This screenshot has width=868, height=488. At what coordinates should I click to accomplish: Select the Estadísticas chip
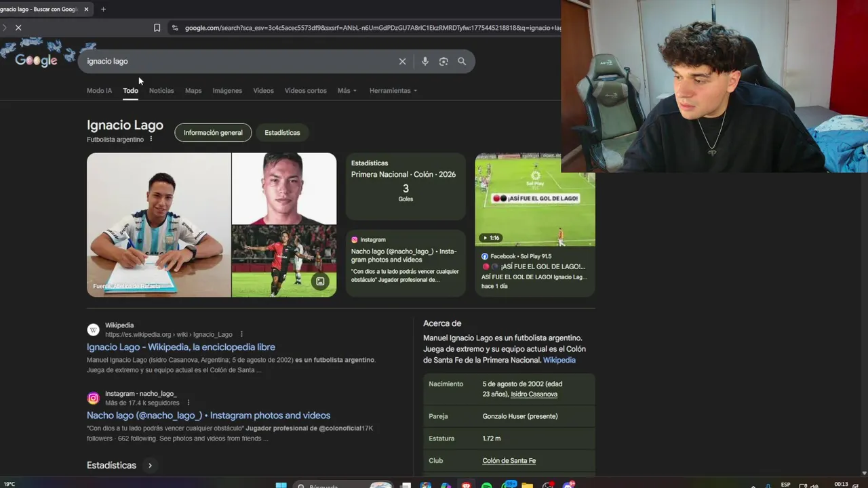tap(282, 133)
